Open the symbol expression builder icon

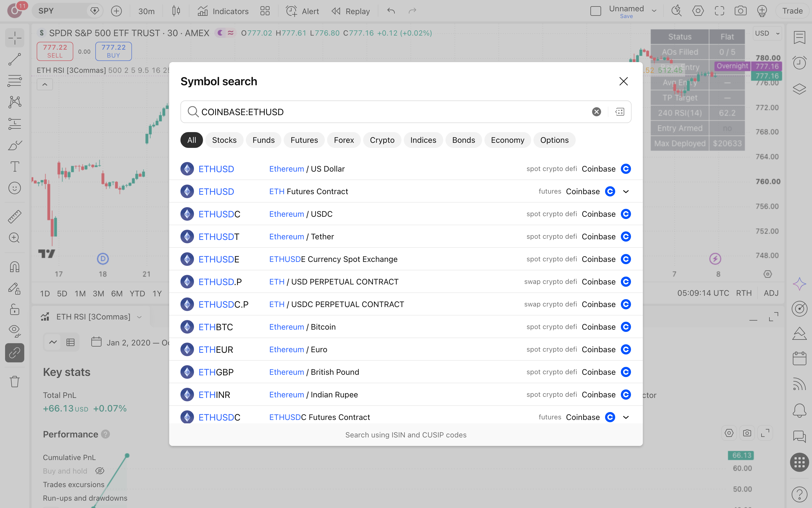(620, 111)
